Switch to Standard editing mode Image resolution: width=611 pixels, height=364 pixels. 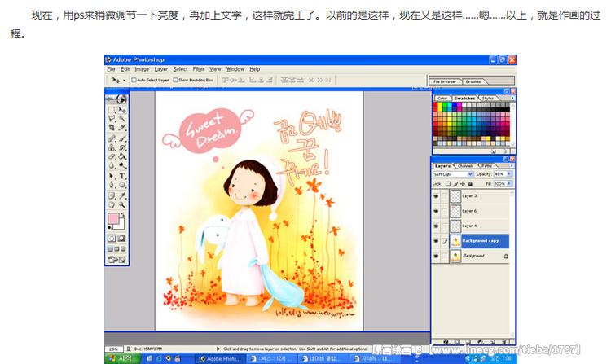(112, 239)
